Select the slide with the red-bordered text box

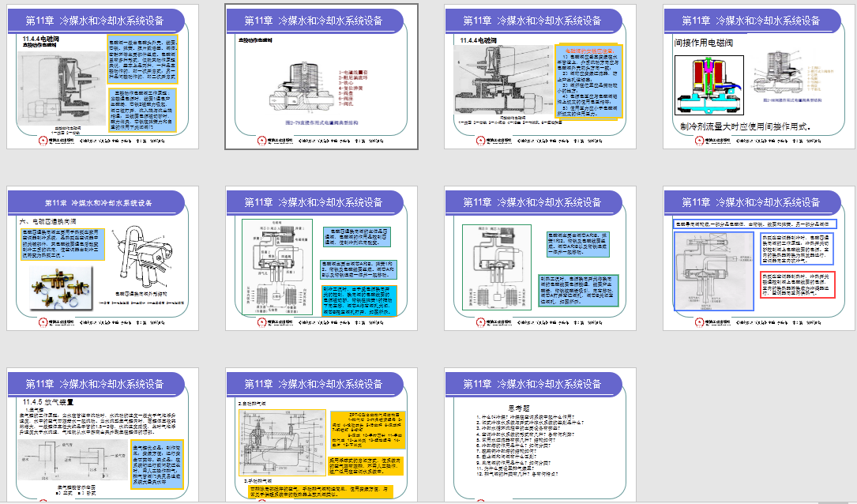(758, 258)
